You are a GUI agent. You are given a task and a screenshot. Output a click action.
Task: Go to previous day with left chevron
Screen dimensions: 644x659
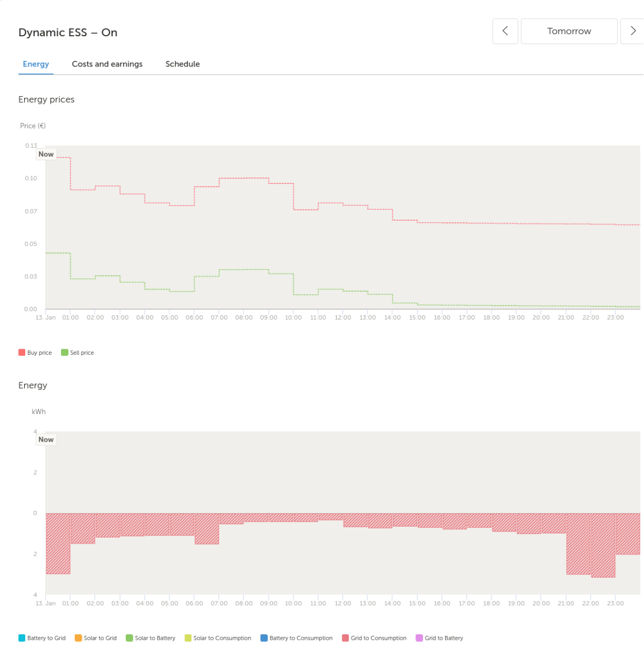click(x=505, y=31)
